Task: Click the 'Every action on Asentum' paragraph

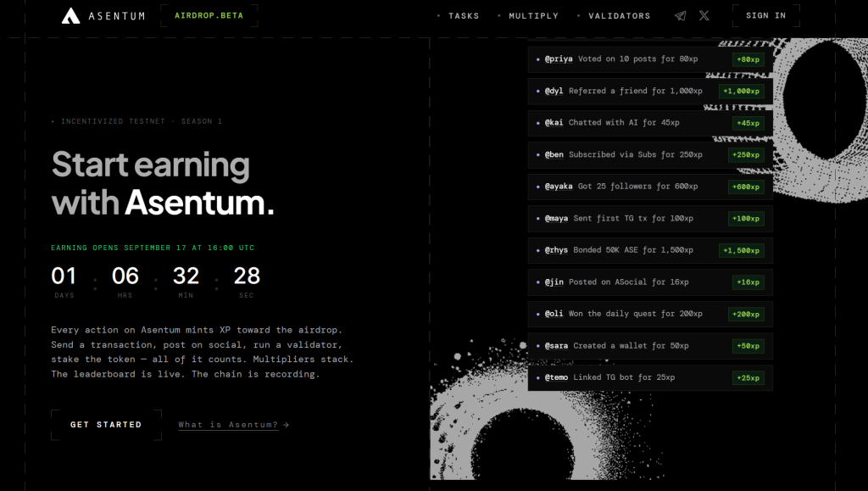Action: coord(202,352)
